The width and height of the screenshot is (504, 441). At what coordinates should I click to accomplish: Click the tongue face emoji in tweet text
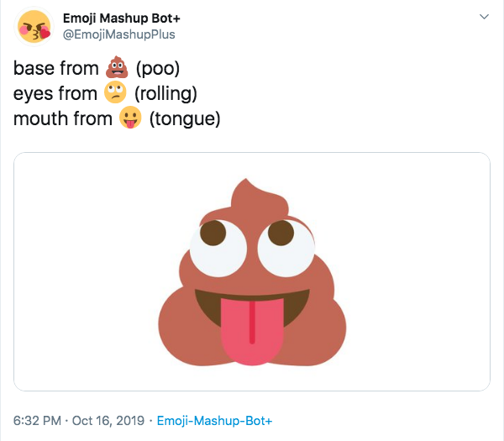130,118
